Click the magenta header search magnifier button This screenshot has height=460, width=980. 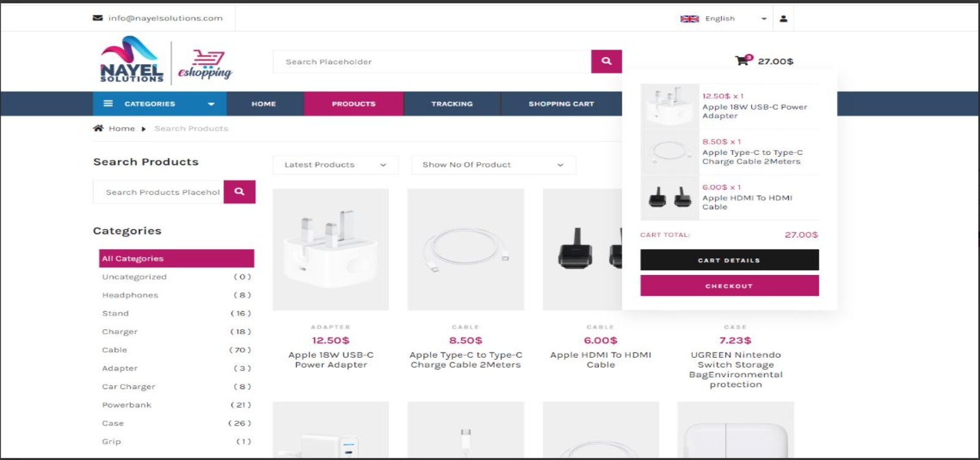pyautogui.click(x=606, y=61)
